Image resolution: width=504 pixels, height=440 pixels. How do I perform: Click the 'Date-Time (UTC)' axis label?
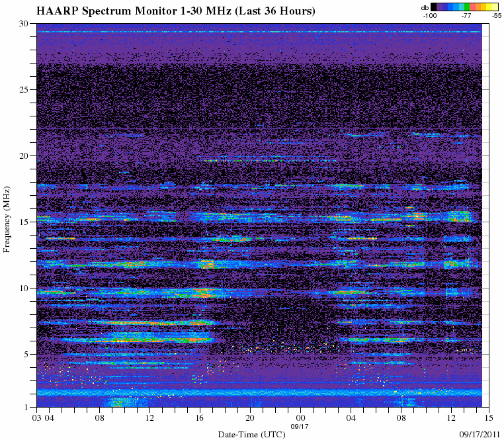point(252,435)
